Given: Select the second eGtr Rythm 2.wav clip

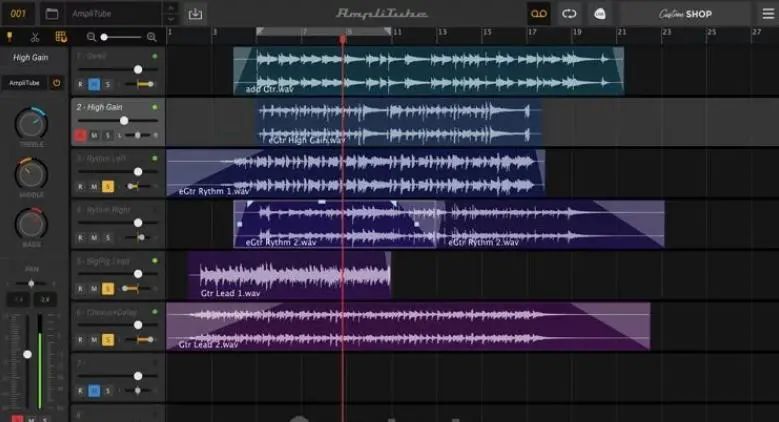Looking at the screenshot, I should coord(550,224).
